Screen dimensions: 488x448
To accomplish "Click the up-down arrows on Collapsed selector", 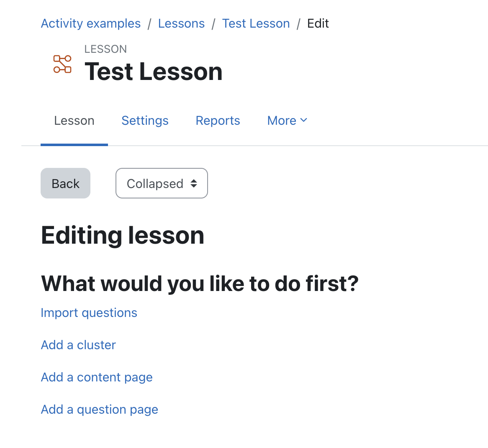I will pyautogui.click(x=194, y=183).
